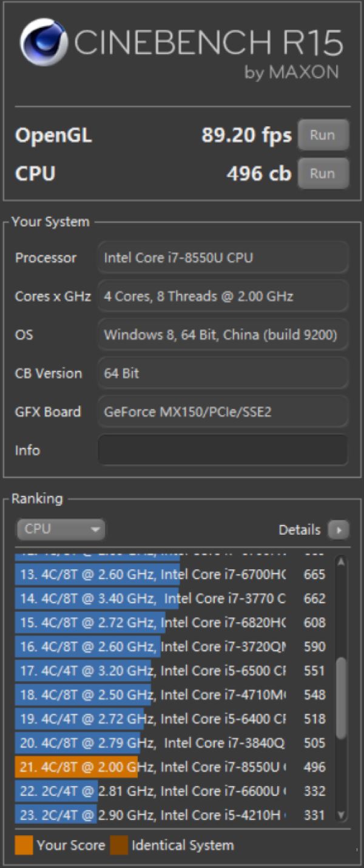Select ranking row 17 Core i5-6500

174,671
